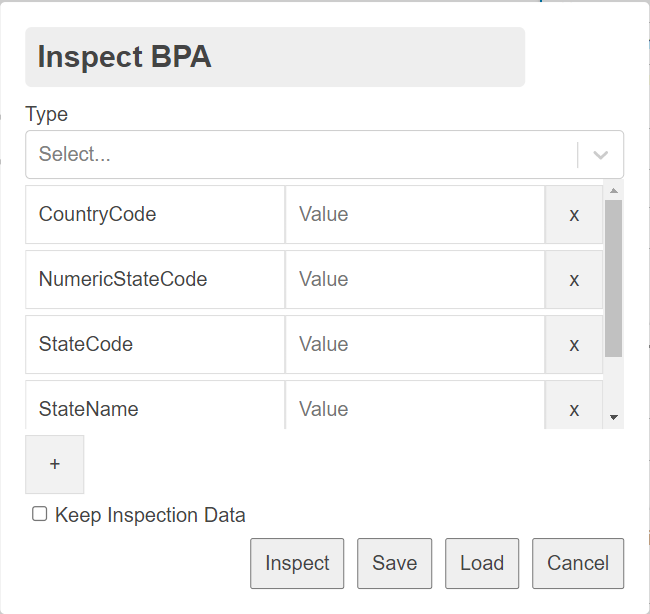Image resolution: width=650 pixels, height=614 pixels.
Task: Click the StateCode Value input
Action: (x=414, y=344)
